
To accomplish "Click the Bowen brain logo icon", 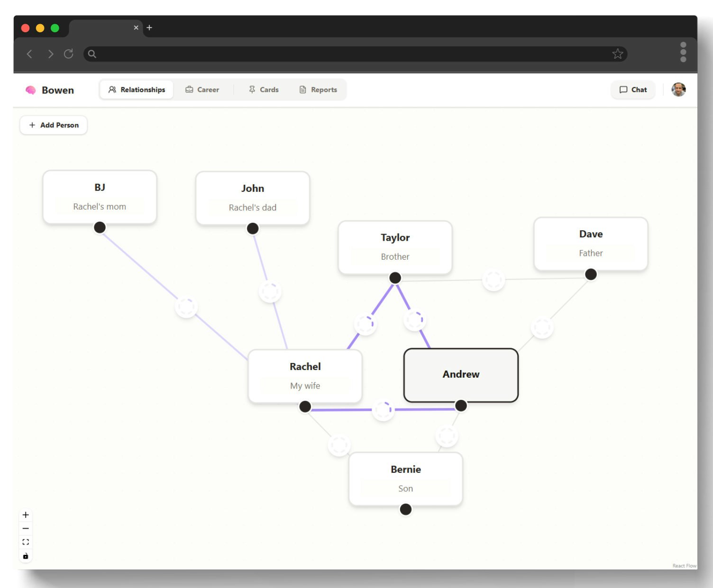I will point(30,90).
